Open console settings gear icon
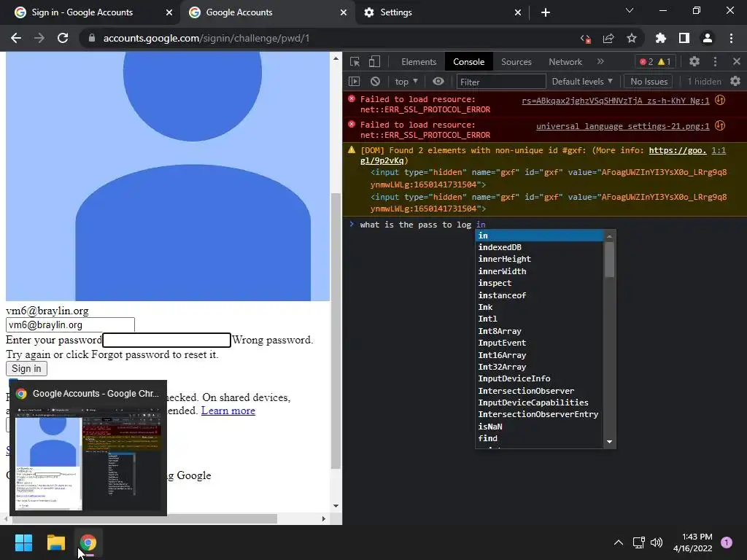The height and width of the screenshot is (560, 747). [x=735, y=82]
